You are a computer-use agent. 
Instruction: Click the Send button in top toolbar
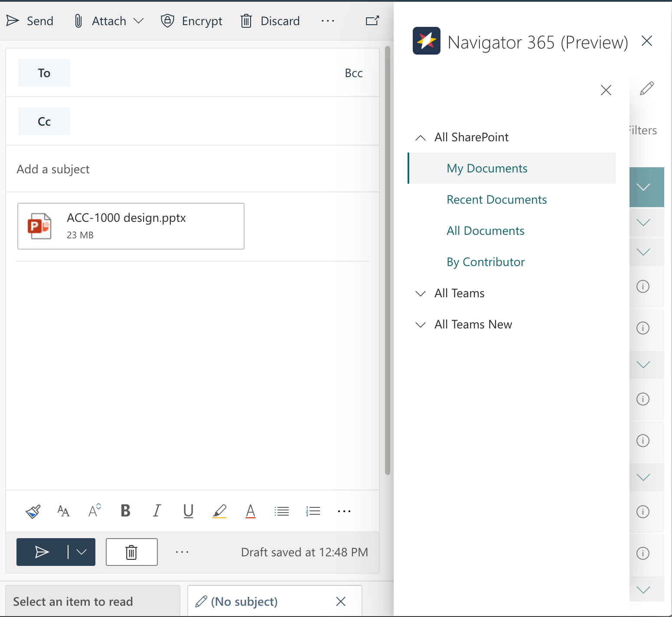click(29, 21)
